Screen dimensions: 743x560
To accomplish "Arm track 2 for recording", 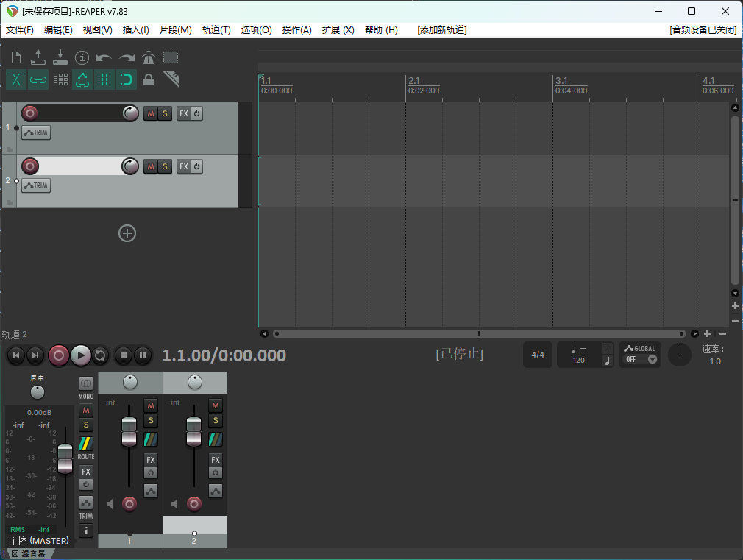I will [x=30, y=166].
